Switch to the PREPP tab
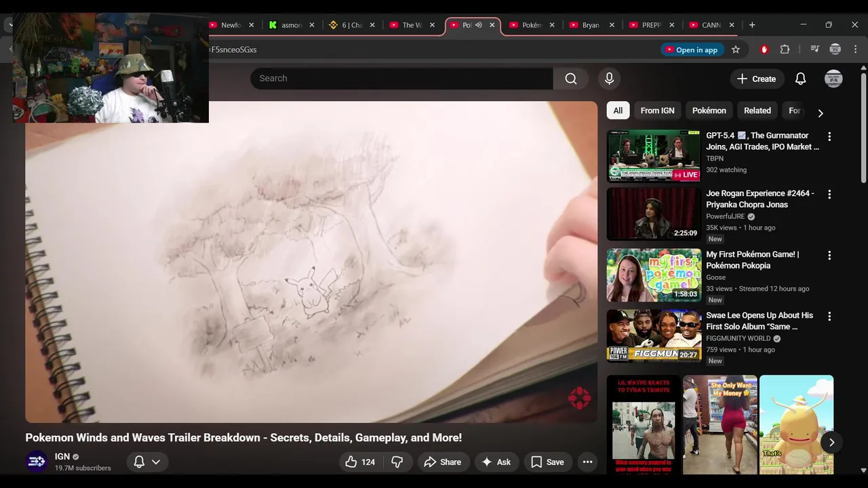The image size is (868, 488). pyautogui.click(x=651, y=25)
